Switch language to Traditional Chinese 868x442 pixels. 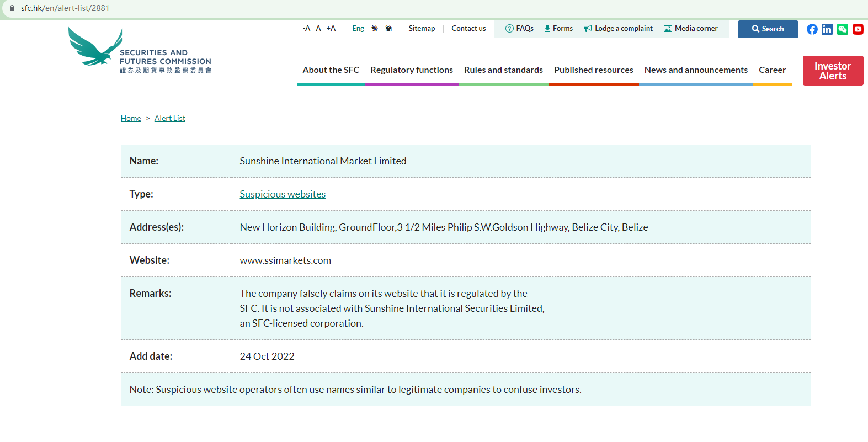coord(375,29)
